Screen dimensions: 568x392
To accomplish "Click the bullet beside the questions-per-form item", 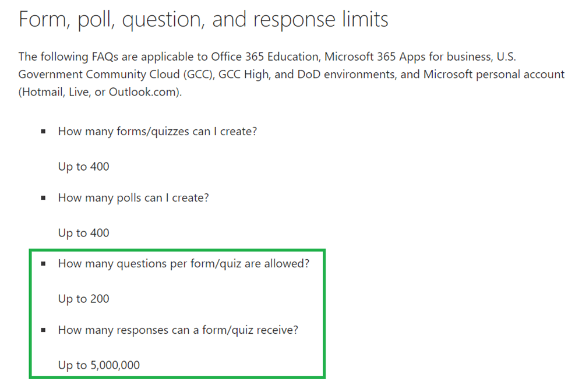I will 44,264.
